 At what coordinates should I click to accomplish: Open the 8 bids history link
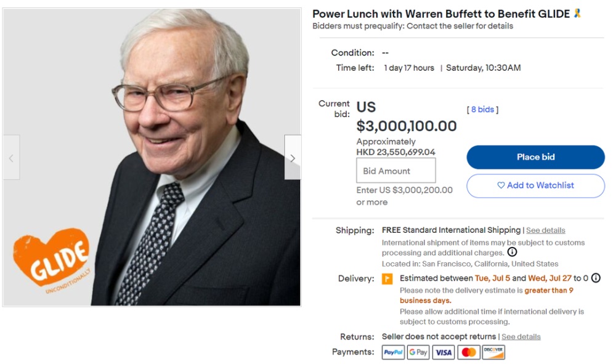coord(482,110)
